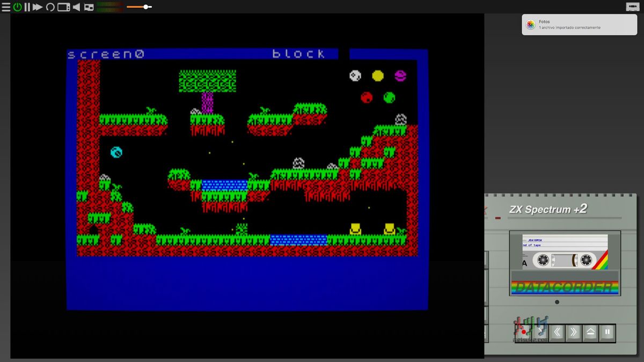Click the fast-forward speed icon
Image resolution: width=644 pixels, height=362 pixels.
(38, 7)
